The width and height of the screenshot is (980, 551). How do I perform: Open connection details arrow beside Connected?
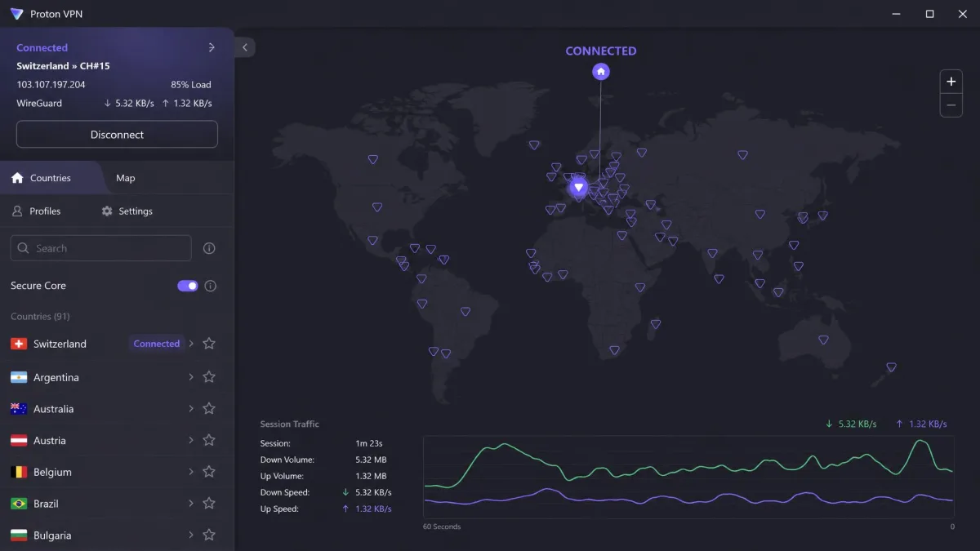point(212,47)
